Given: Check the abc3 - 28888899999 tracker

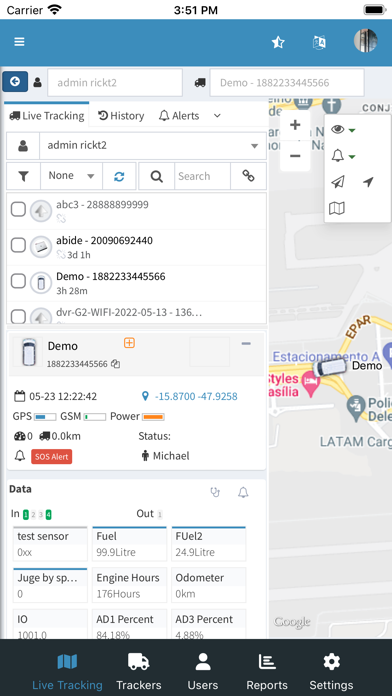Looking at the screenshot, I should click(18, 209).
